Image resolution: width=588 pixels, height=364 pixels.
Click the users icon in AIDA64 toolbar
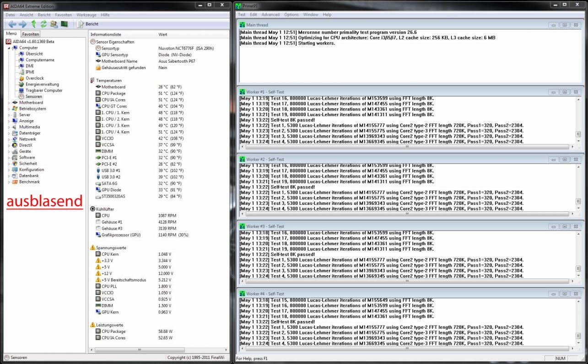click(54, 24)
